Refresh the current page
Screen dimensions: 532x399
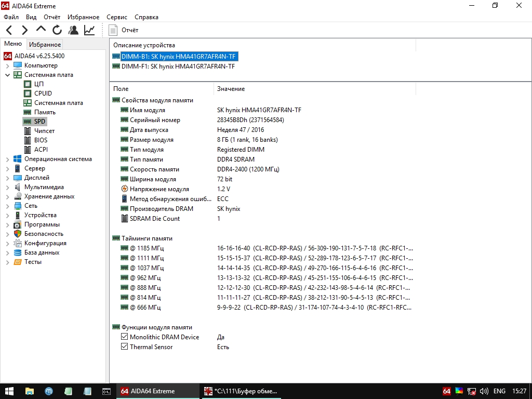pos(57,30)
